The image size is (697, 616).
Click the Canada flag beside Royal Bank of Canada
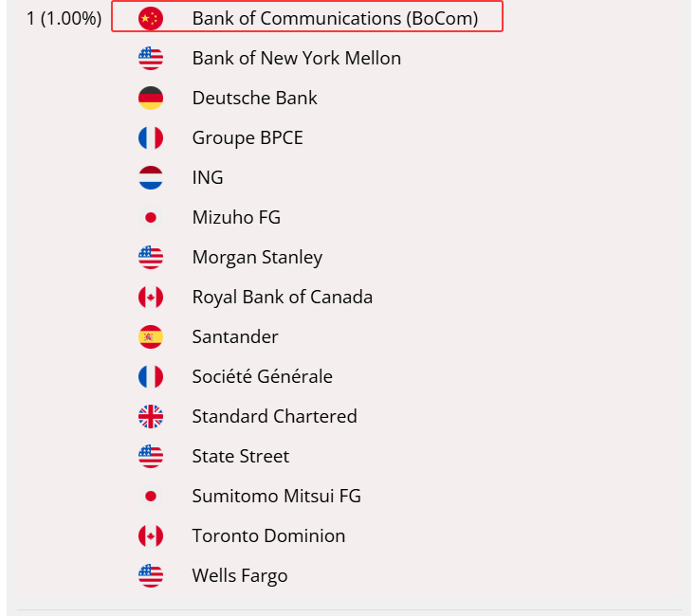pyautogui.click(x=151, y=297)
